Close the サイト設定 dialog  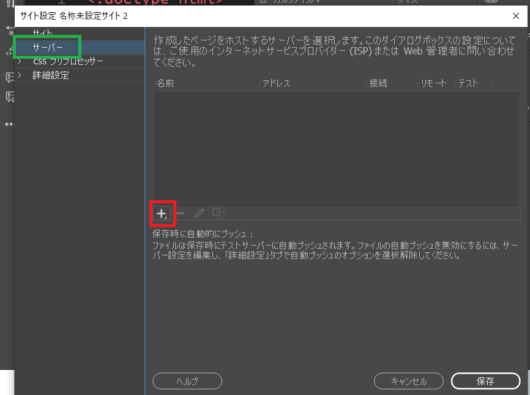516,16
